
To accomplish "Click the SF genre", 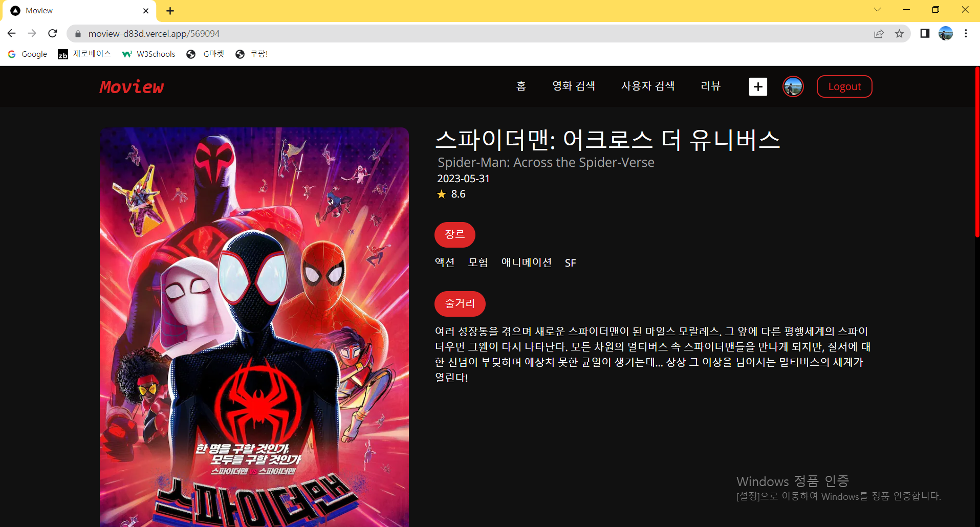I will 571,263.
